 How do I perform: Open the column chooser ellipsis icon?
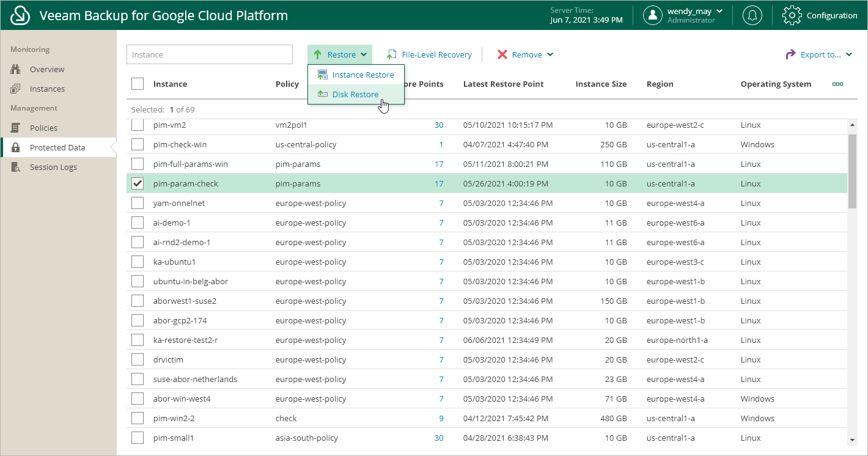tap(837, 84)
